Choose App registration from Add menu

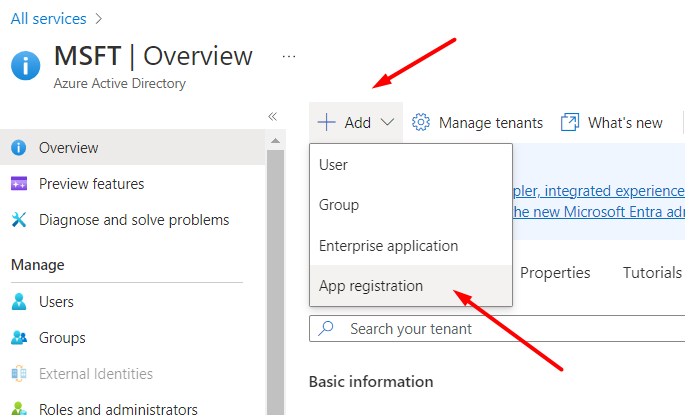(x=411, y=286)
